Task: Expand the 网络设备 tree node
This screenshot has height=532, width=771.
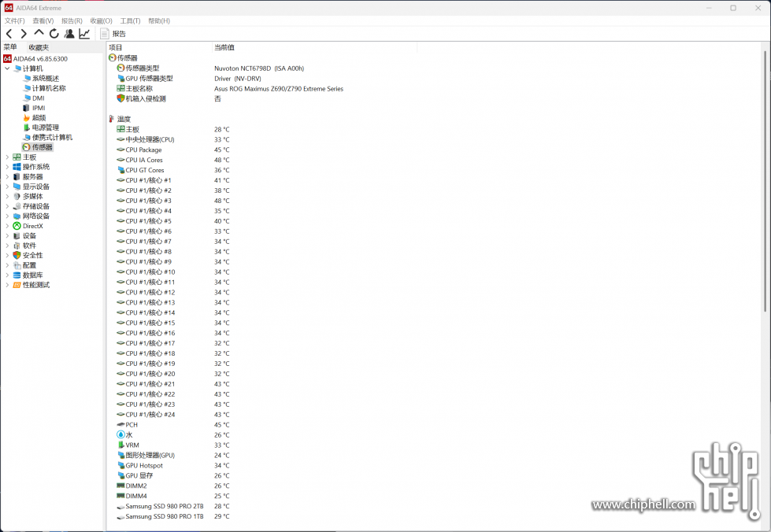Action: pyautogui.click(x=7, y=216)
